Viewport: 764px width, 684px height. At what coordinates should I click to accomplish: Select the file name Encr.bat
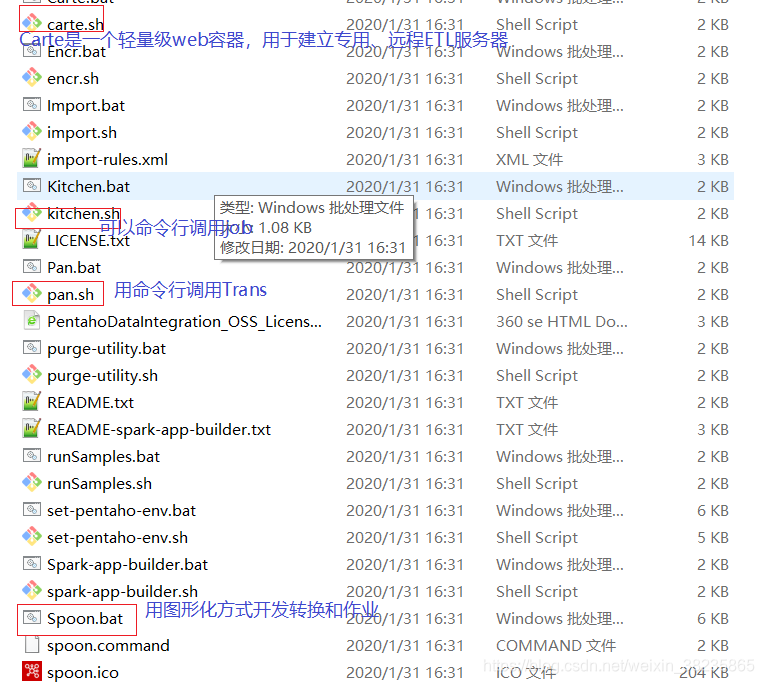76,52
